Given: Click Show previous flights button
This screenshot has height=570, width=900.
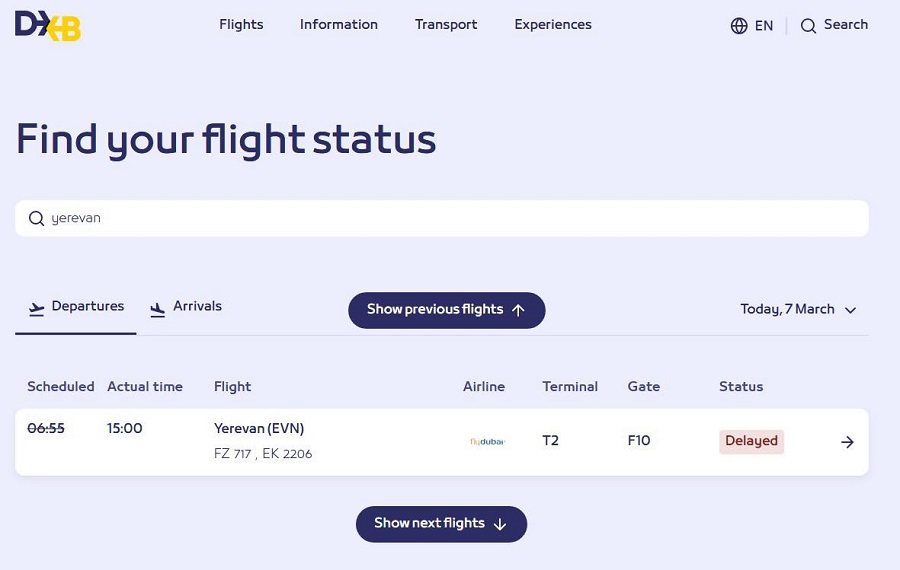Looking at the screenshot, I should (x=446, y=310).
